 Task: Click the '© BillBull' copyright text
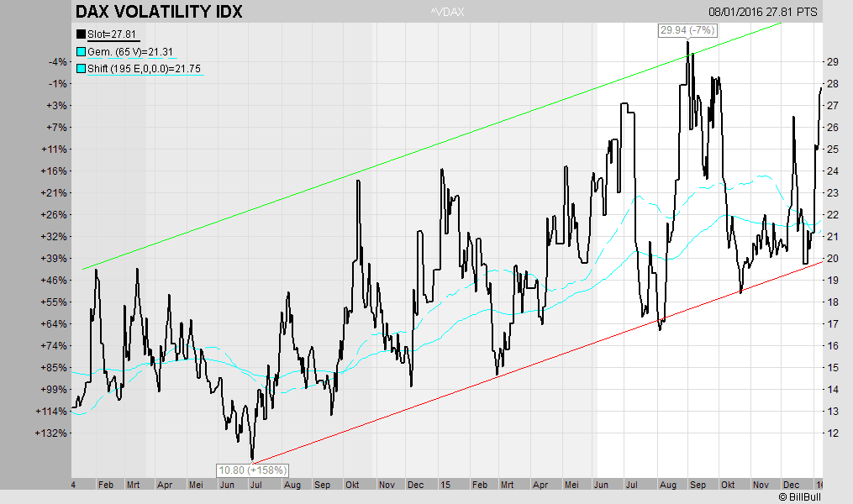799,497
